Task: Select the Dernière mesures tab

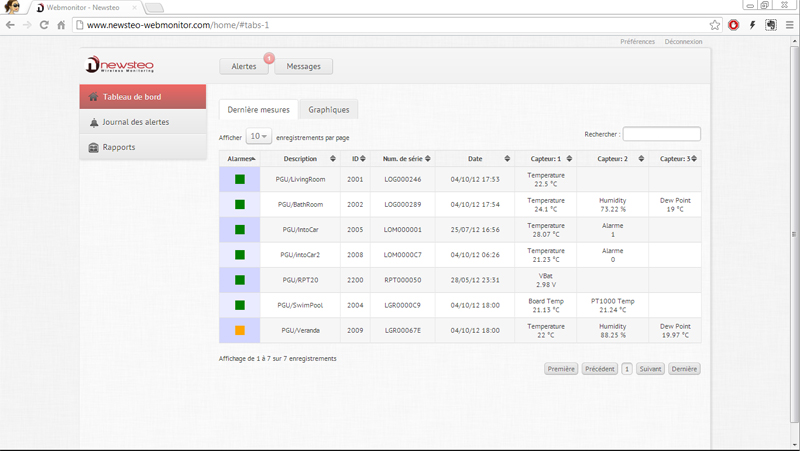Action: 259,110
